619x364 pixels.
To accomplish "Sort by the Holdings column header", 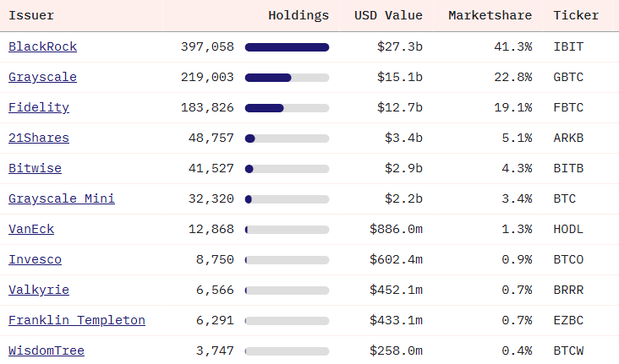I will pos(299,15).
